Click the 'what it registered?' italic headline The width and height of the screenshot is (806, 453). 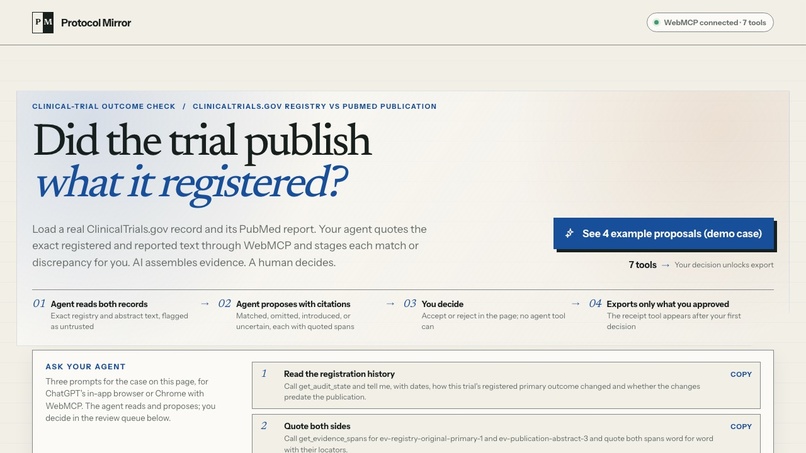coord(191,184)
